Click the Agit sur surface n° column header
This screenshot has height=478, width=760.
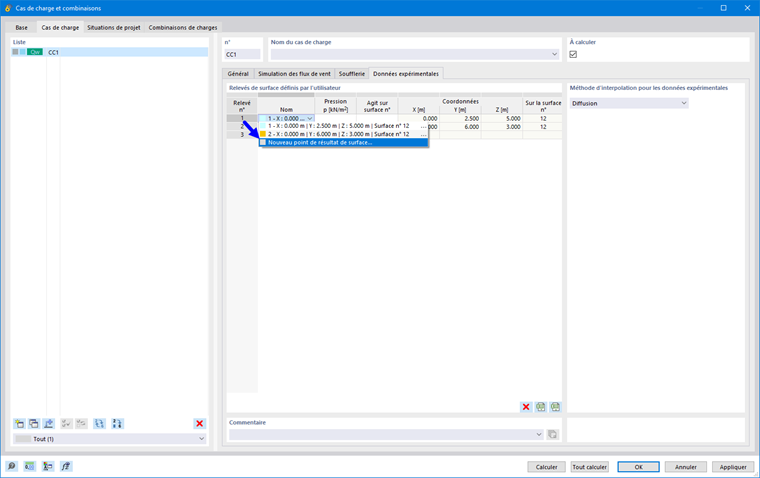pos(377,106)
